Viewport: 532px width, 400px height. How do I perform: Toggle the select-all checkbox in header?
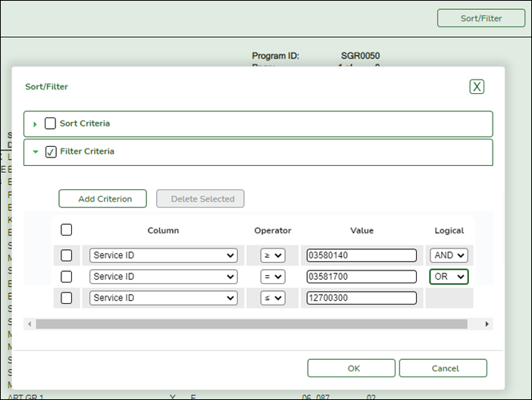pyautogui.click(x=67, y=230)
